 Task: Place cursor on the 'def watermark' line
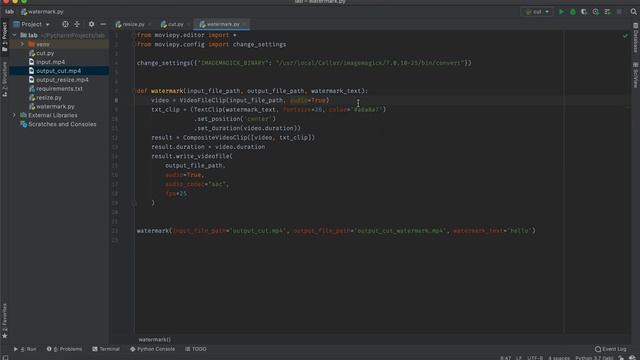(252, 91)
